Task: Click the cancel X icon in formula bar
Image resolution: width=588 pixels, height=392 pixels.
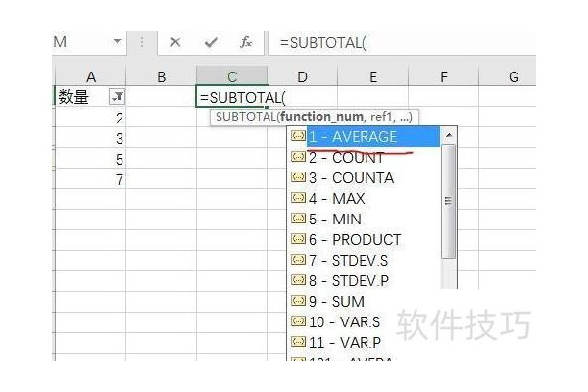Action: point(175,43)
